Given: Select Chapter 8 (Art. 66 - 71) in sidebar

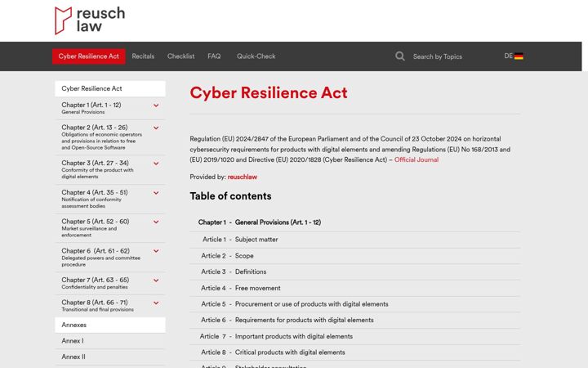Looking at the screenshot, I should pos(95,303).
